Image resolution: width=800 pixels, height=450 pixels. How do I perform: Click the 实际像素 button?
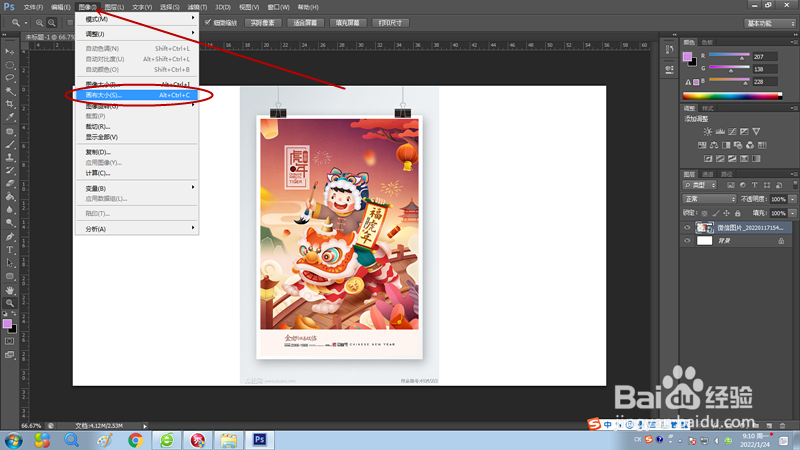263,23
